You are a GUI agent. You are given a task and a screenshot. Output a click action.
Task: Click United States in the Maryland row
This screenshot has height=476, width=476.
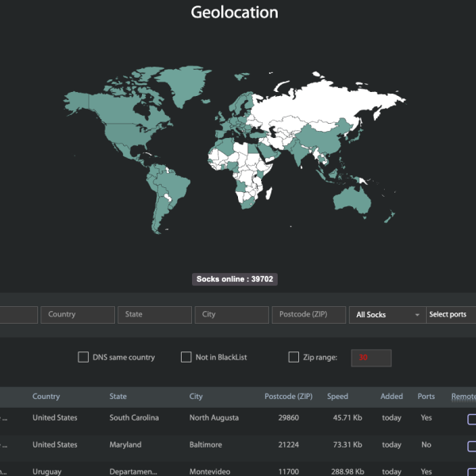pyautogui.click(x=55, y=444)
